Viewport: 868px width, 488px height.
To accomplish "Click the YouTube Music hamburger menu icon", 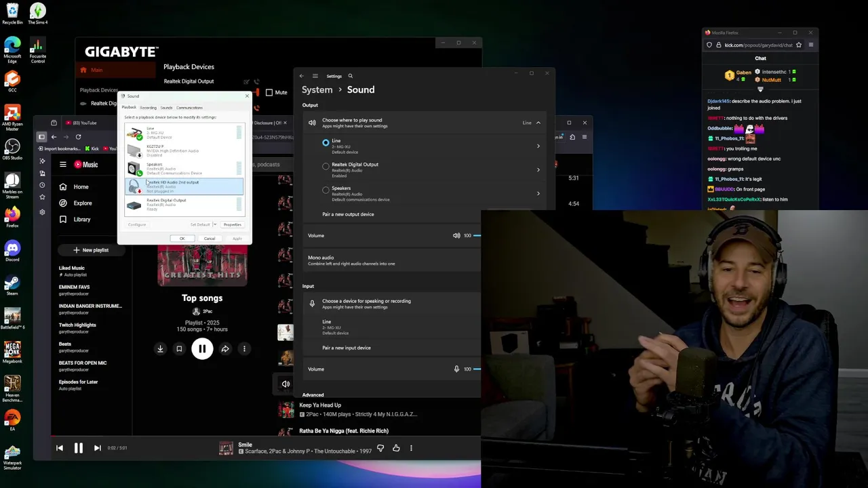I will point(62,164).
